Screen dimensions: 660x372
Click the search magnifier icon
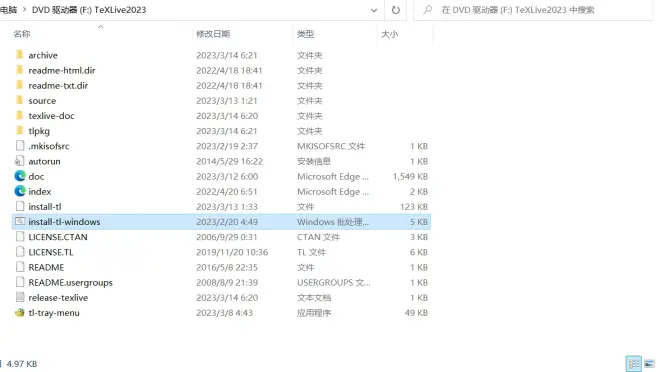[x=427, y=10]
